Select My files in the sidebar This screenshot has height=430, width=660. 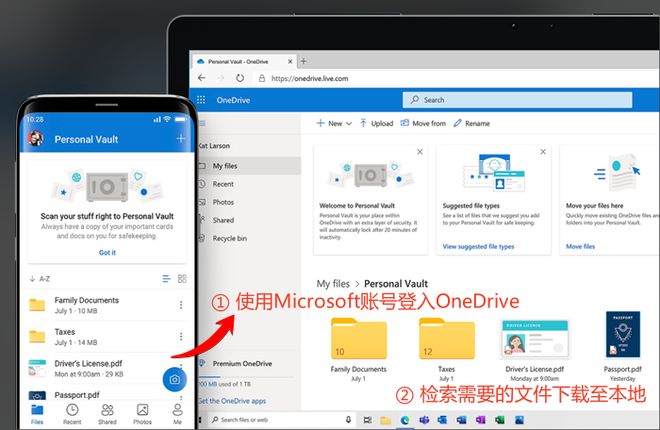click(x=249, y=166)
